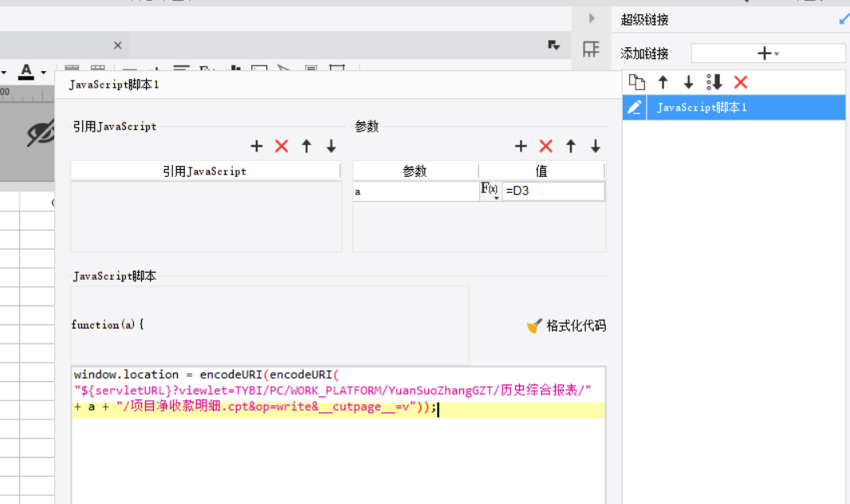The image size is (850, 504).
Task: Click the 'function(a) {' text
Action: 108,325
